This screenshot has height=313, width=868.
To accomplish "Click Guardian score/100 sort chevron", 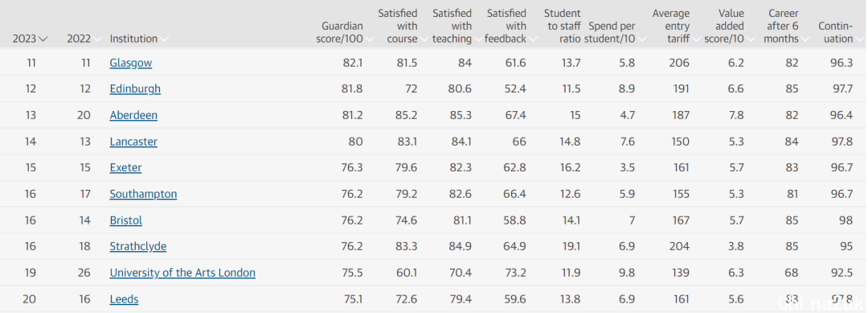I will pyautogui.click(x=369, y=39).
